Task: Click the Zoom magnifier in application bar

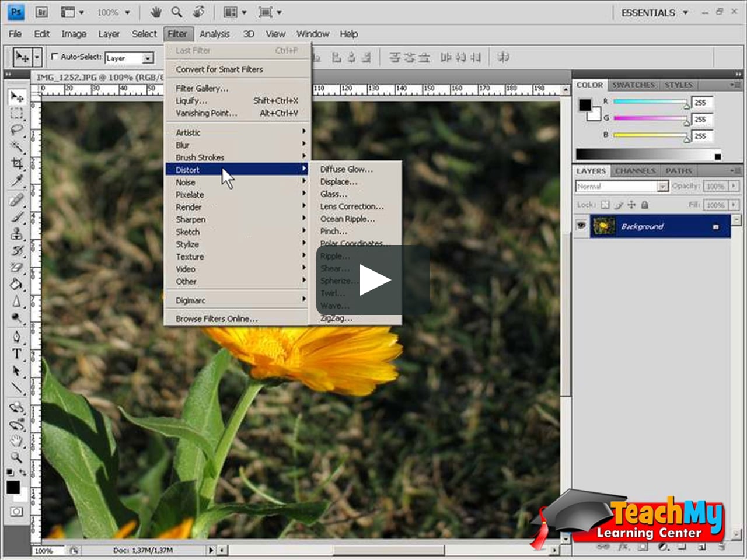Action: (x=177, y=12)
